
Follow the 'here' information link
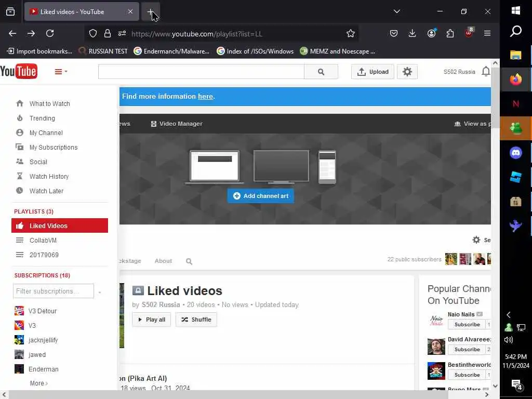click(x=205, y=96)
